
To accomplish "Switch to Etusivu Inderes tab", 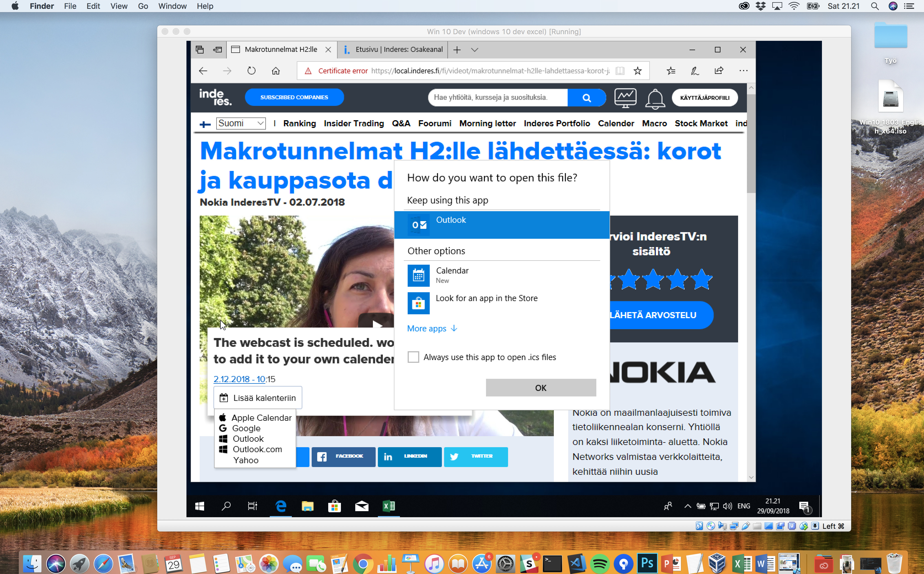I will (x=393, y=49).
